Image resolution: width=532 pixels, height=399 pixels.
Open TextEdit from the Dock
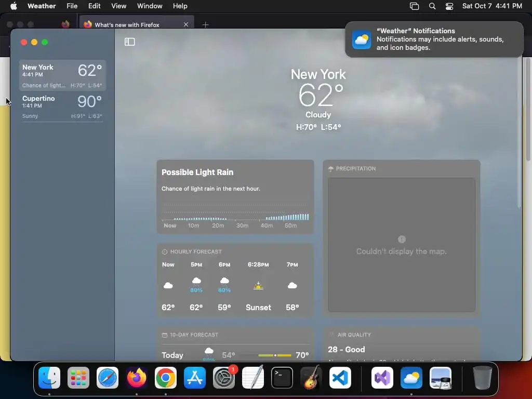(253, 378)
